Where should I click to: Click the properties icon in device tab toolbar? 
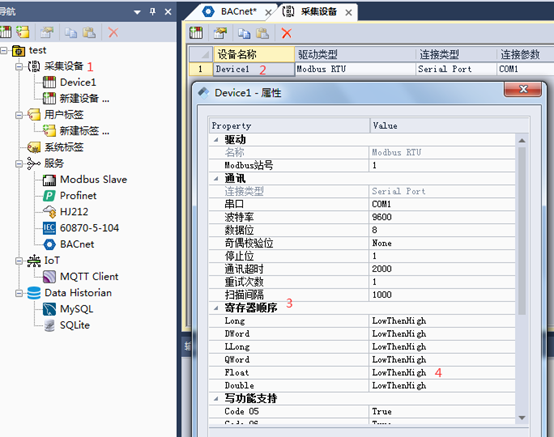tap(220, 33)
